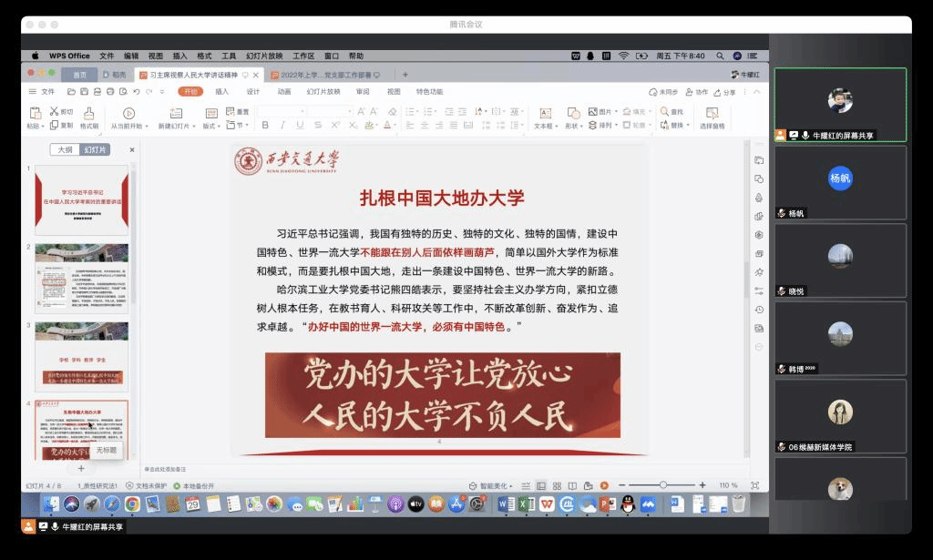Open the font name combo box
This screenshot has width=933, height=560.
(x=282, y=111)
